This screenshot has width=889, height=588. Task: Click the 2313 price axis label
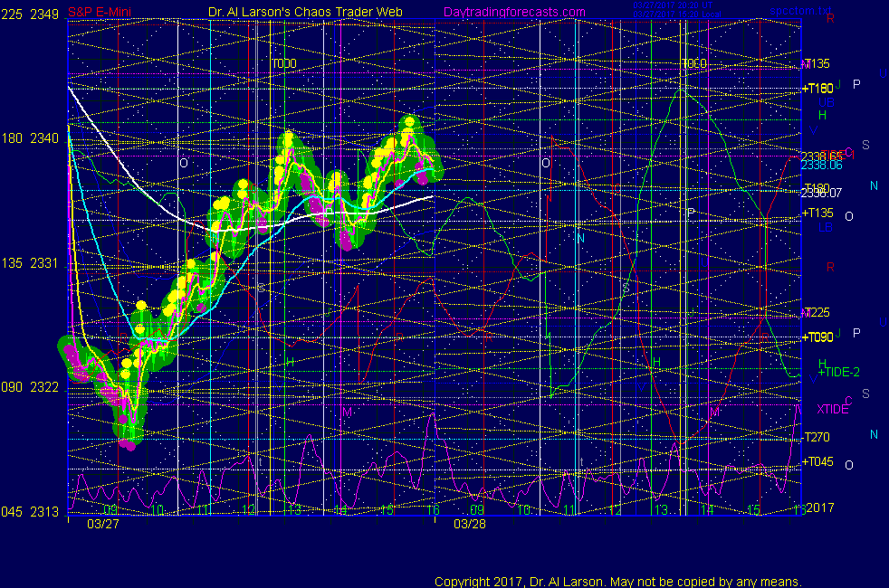44,511
